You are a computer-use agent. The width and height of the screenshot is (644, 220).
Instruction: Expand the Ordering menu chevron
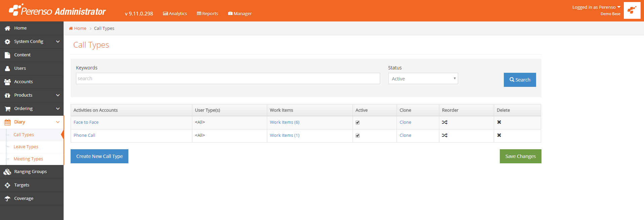(x=58, y=109)
